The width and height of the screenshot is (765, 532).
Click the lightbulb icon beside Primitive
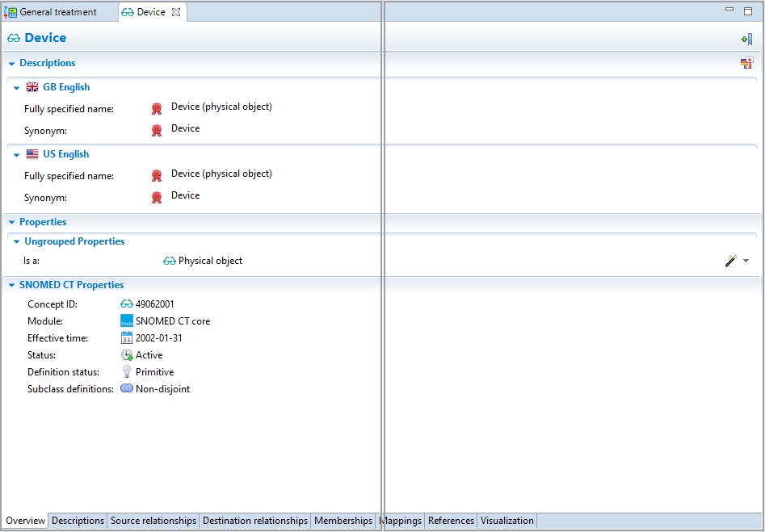127,372
